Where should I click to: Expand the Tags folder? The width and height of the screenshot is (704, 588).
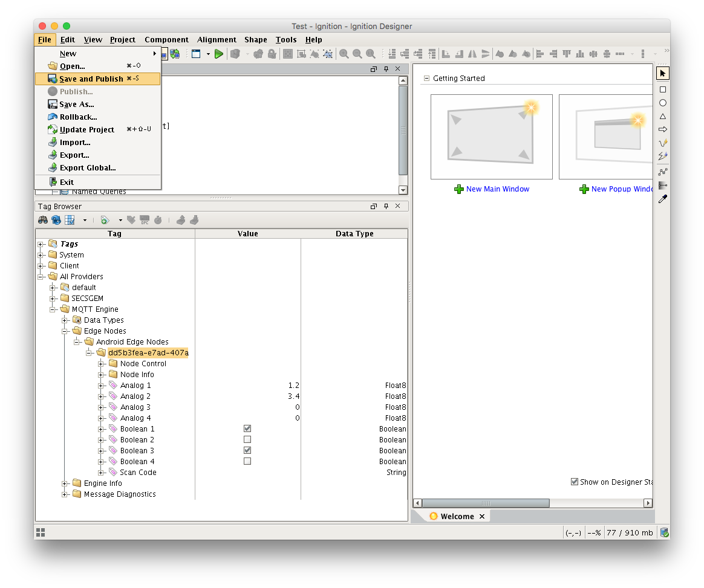click(x=41, y=244)
